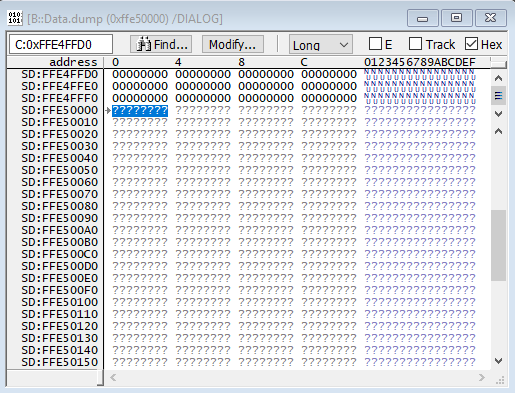Select address row SD:FFE50150

[60, 362]
